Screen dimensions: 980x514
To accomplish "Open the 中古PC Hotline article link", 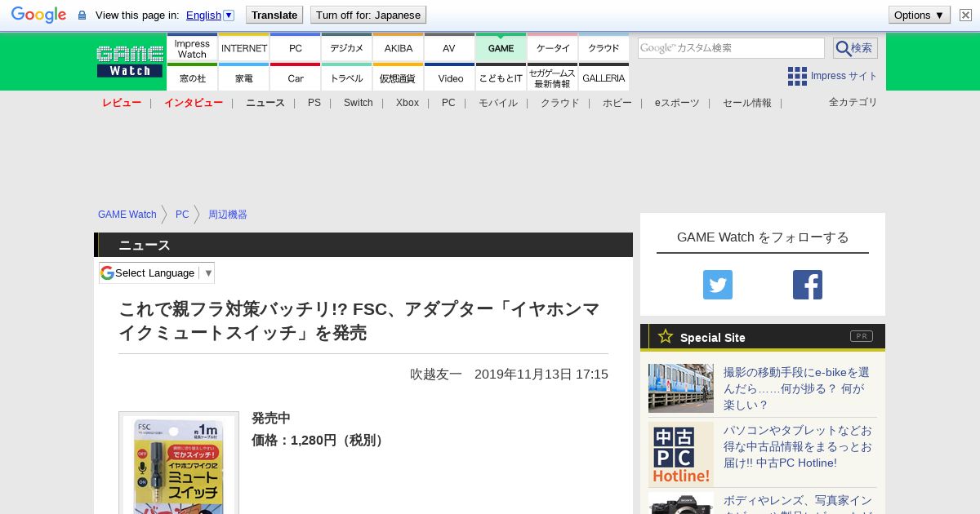I will (x=798, y=446).
